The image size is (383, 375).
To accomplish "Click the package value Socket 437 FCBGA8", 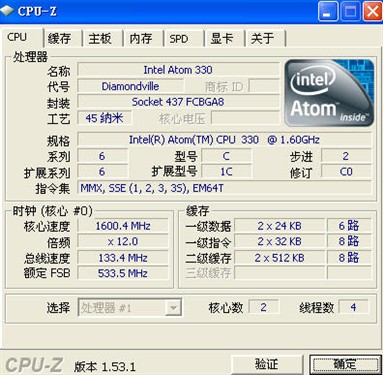I will click(178, 102).
